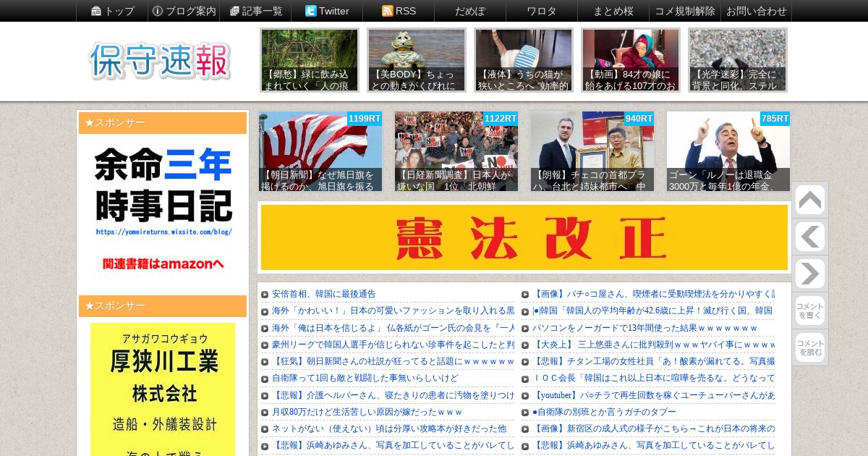Screen dimensions: 868x456
Task: Open the 【動画】84才の娘に thumbnail
Action: click(631, 60)
